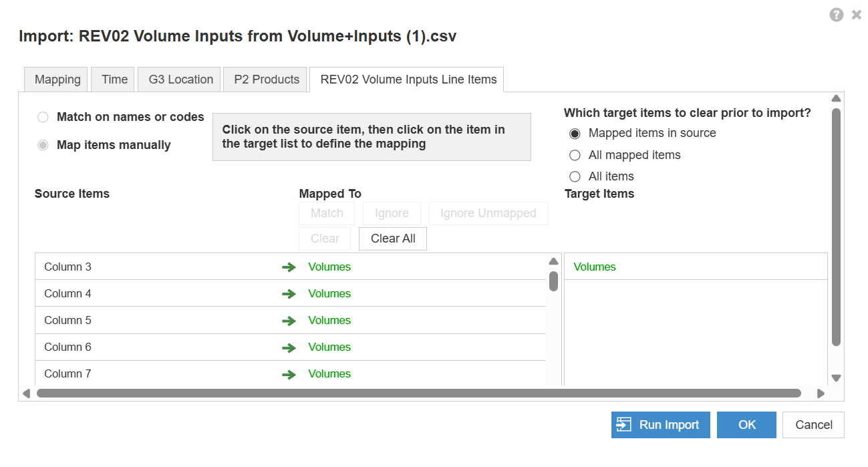
Task: Click horizontal scrollbar right arrow
Action: pos(821,394)
